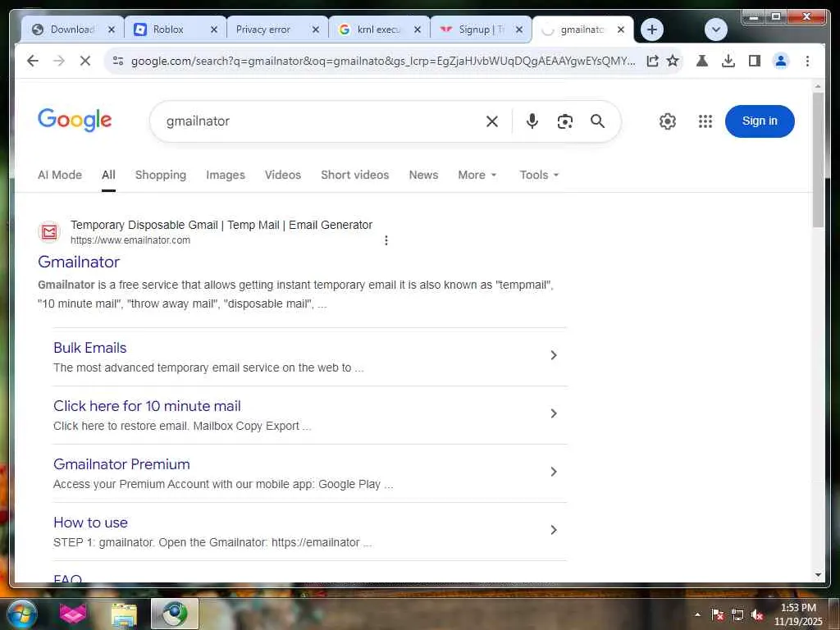The width and height of the screenshot is (840, 630).
Task: Search by image with camera icon
Action: (x=564, y=121)
